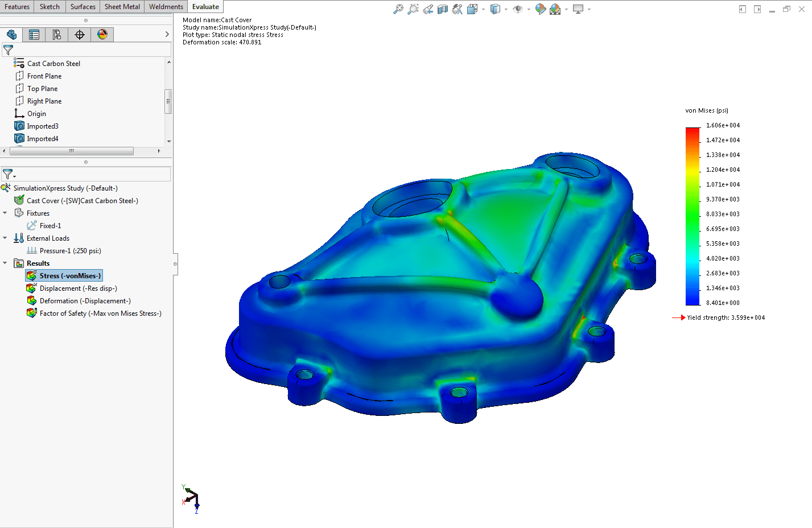Viewport: 812px width, 528px height.
Task: Collapse the External Loads node
Action: (x=5, y=238)
